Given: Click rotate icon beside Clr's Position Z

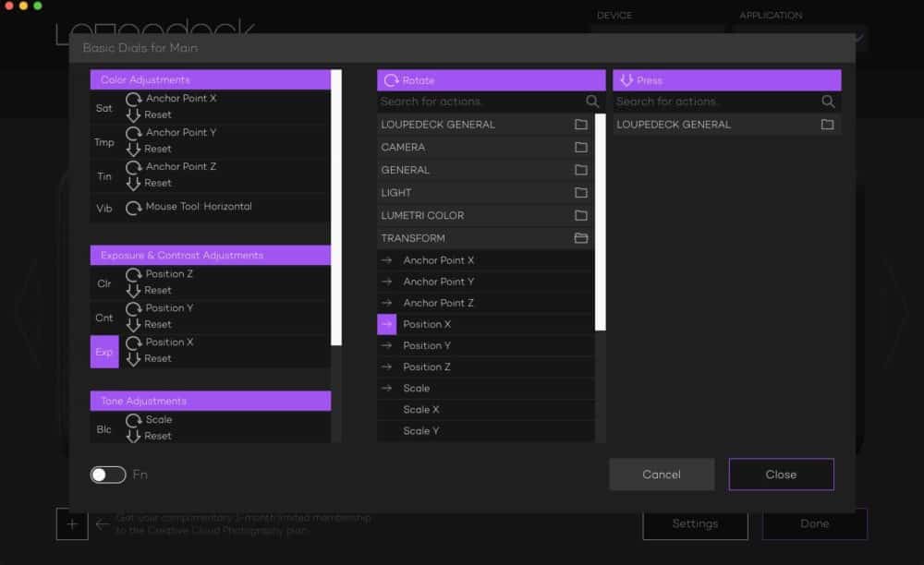Looking at the screenshot, I should (x=134, y=274).
